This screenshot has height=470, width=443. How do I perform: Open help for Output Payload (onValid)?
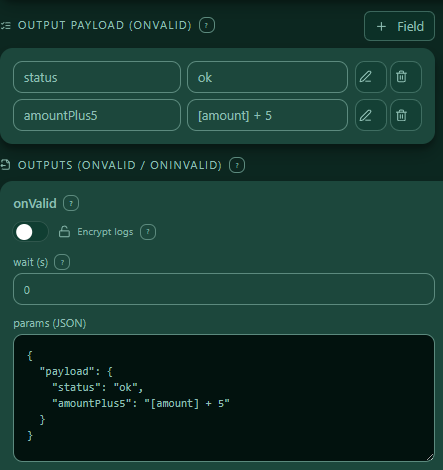click(207, 25)
